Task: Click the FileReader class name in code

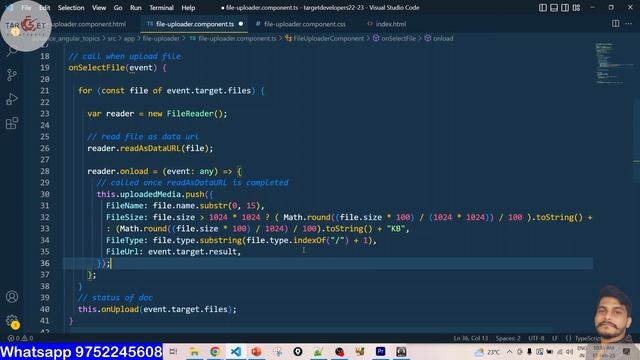Action: coord(190,113)
